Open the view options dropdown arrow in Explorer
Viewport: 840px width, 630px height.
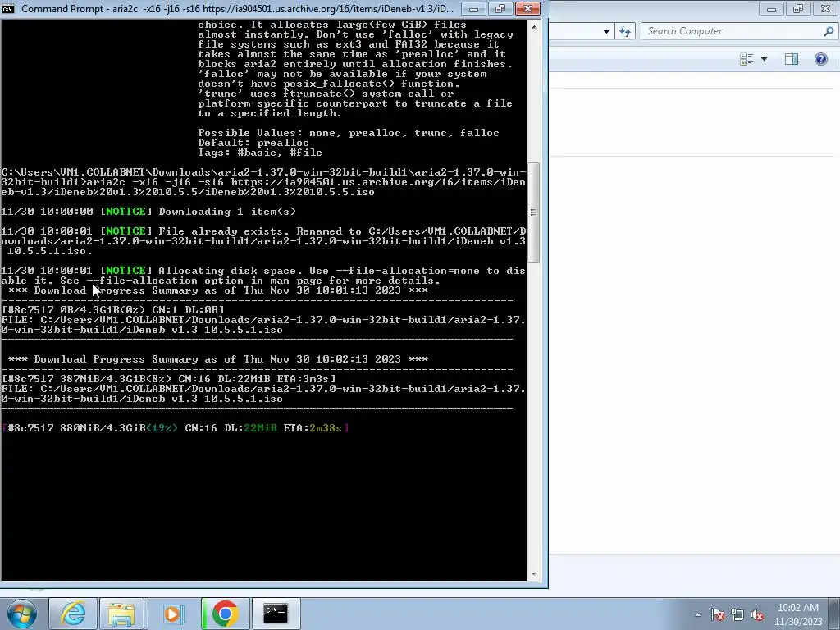764,59
